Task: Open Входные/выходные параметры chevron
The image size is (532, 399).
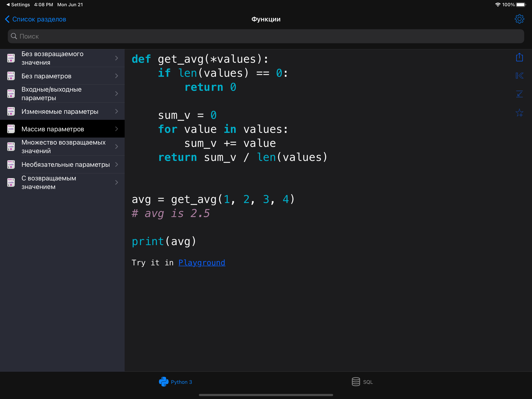Action: point(117,93)
